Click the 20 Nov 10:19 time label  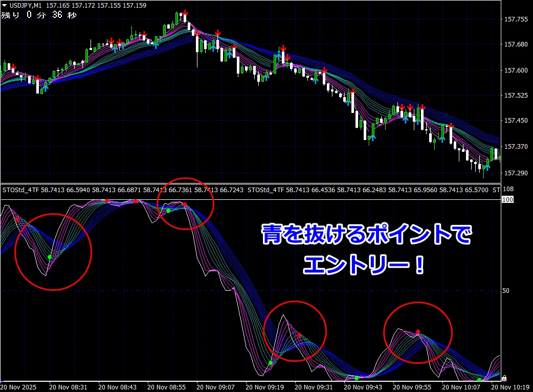click(510, 387)
